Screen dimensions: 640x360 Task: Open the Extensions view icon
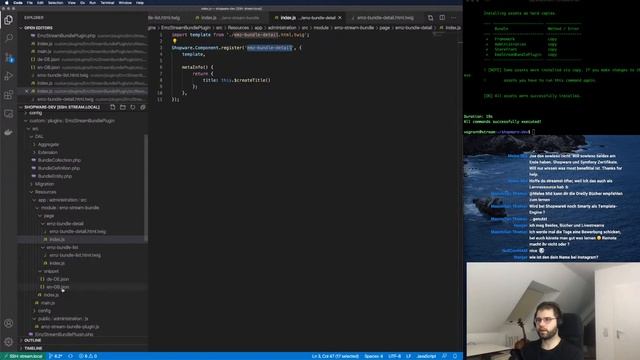click(9, 95)
